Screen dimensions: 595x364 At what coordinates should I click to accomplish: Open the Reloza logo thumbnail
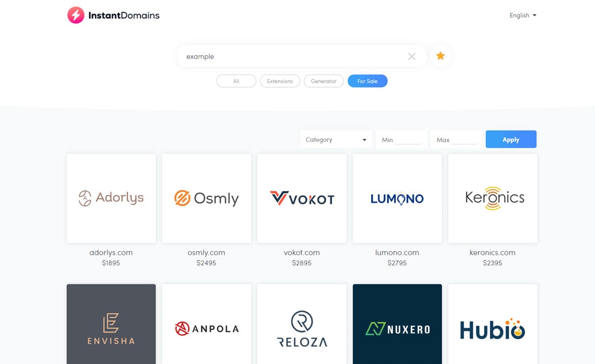tap(302, 324)
